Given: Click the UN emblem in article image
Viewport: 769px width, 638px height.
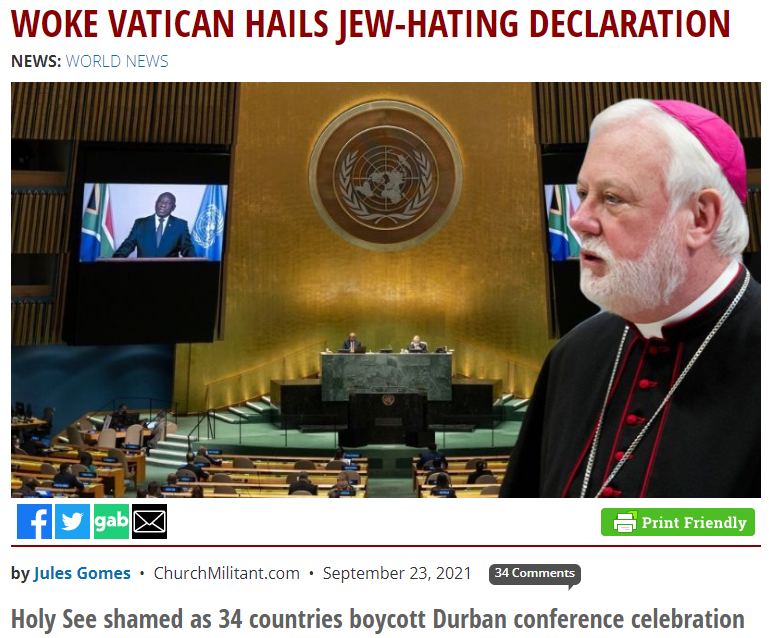Looking at the screenshot, I should click(x=385, y=176).
